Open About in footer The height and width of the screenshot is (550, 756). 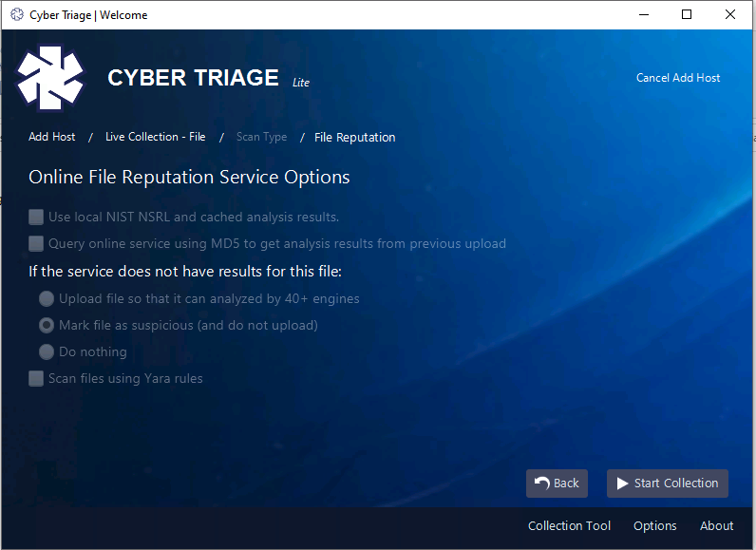pos(716,525)
